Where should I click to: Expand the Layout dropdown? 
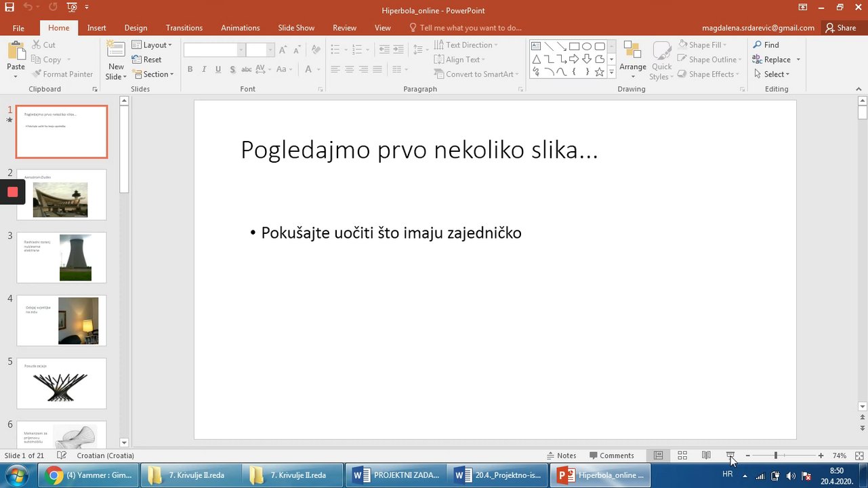click(152, 45)
